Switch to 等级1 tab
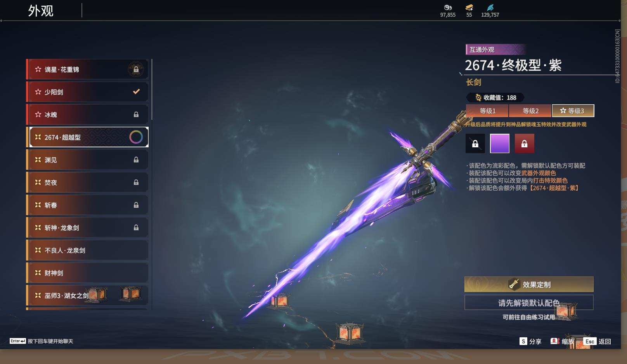This screenshot has height=364, width=627. coord(487,111)
